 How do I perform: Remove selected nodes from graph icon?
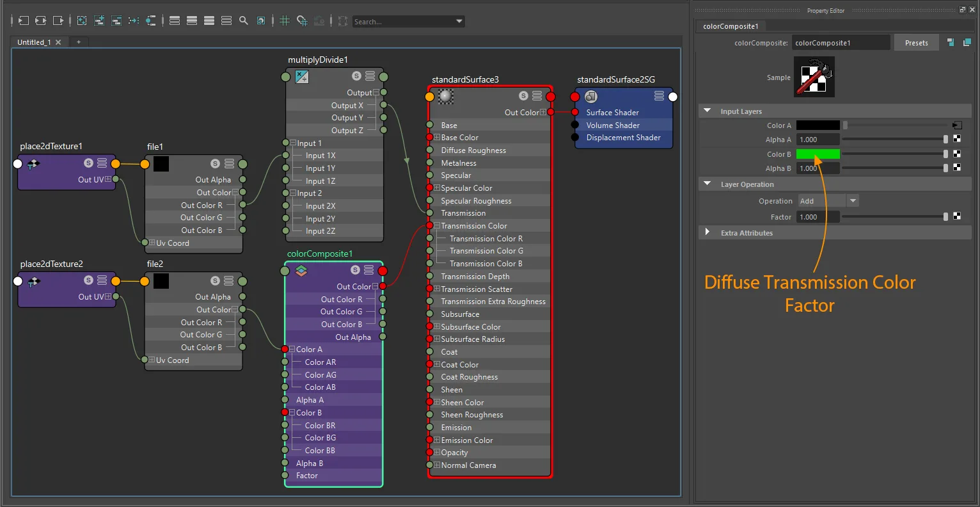tap(116, 21)
